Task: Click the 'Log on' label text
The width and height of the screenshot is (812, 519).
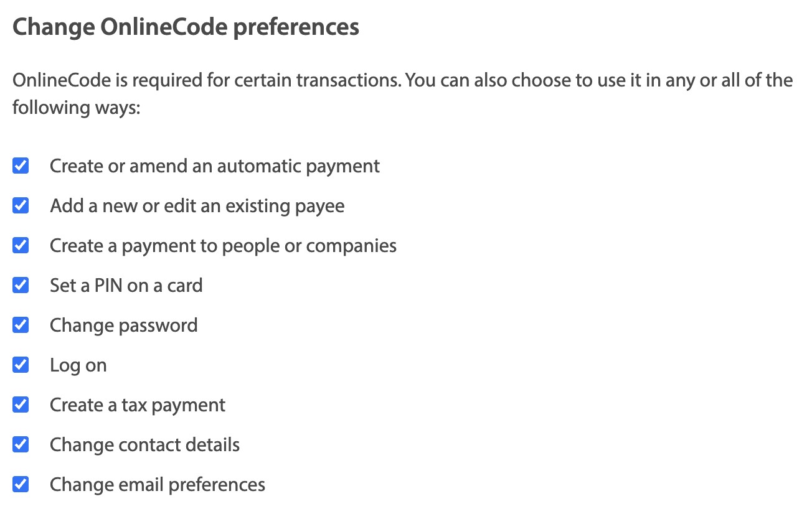Action: tap(78, 365)
